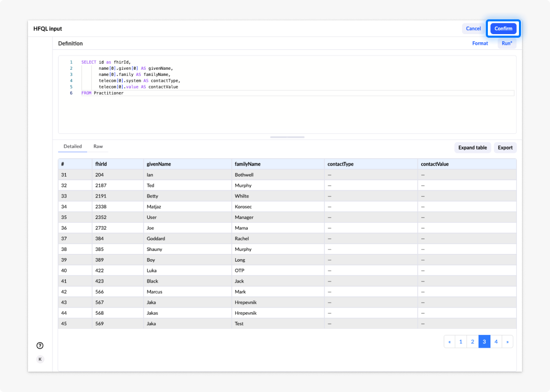Click the 'User' givenName cell
550x392 pixels.
point(187,217)
